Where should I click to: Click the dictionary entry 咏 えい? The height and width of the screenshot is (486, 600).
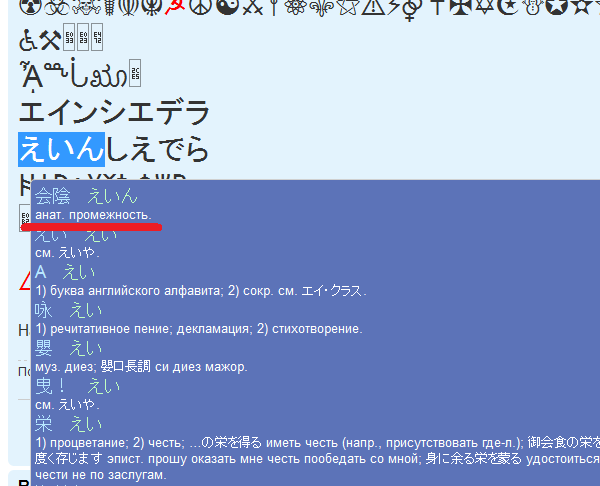point(69,310)
